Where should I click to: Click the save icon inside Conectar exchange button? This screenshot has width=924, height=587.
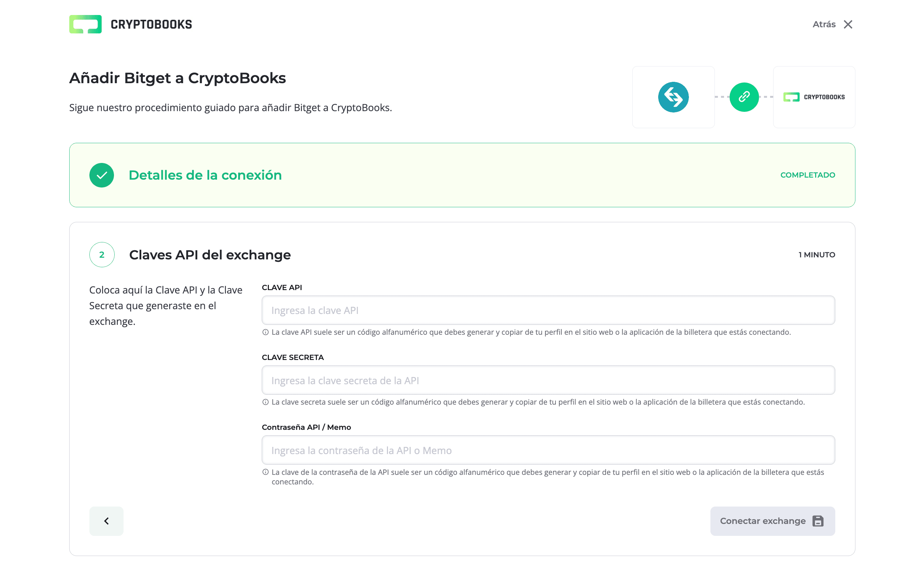tap(818, 521)
